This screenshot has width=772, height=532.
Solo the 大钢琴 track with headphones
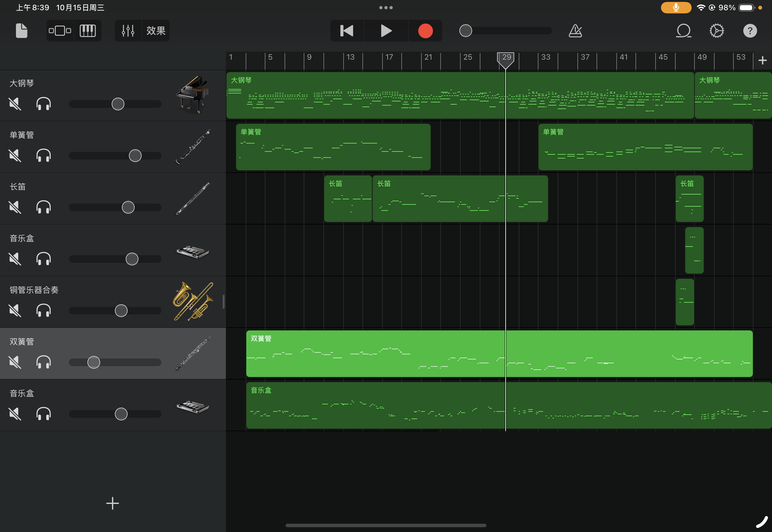pos(43,104)
